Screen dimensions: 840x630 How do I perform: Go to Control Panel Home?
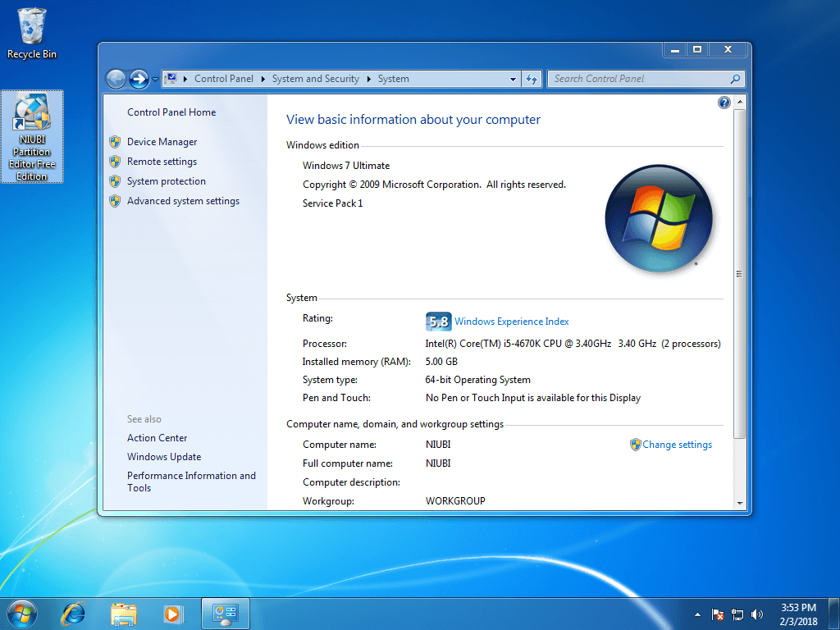point(171,112)
